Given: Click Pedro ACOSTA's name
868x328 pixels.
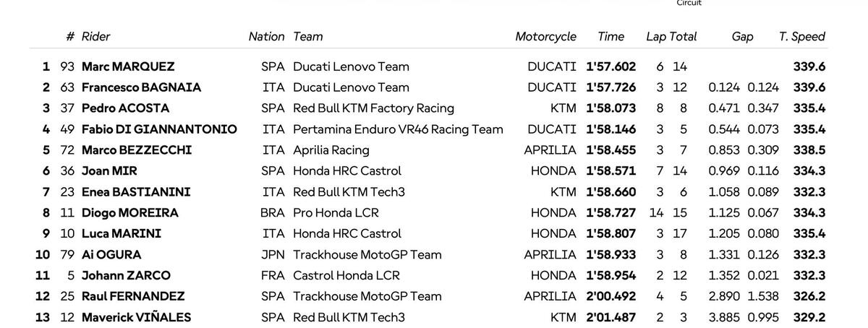Looking at the screenshot, I should [126, 108].
